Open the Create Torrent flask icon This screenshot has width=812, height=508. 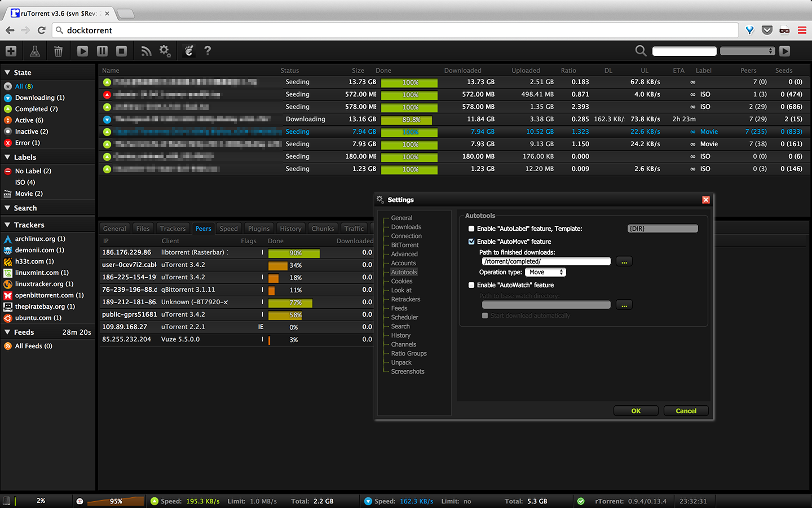34,51
